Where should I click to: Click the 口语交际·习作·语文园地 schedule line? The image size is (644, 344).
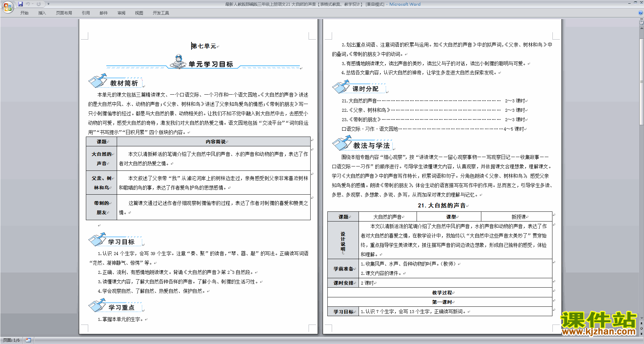tap(433, 129)
